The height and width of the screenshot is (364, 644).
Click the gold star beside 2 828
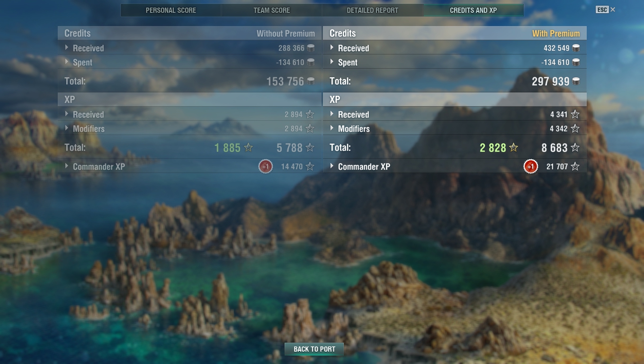click(513, 148)
